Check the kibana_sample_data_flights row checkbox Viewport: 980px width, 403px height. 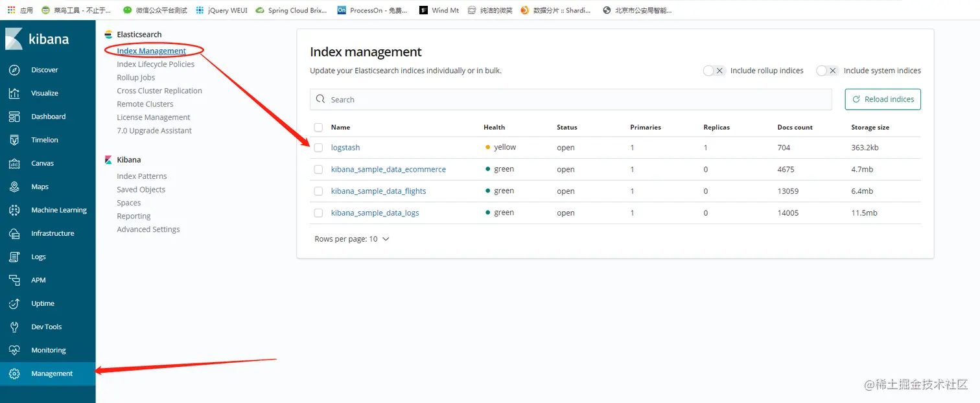[x=318, y=191]
